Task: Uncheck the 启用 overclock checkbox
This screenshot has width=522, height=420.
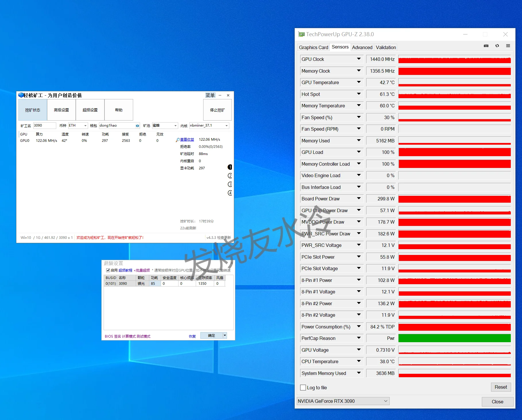Action: (108, 270)
